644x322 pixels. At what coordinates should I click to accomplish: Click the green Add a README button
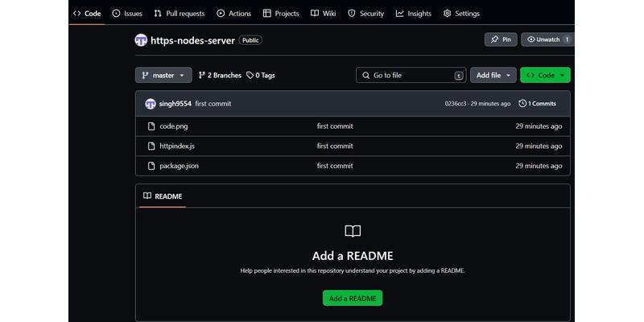(x=353, y=299)
